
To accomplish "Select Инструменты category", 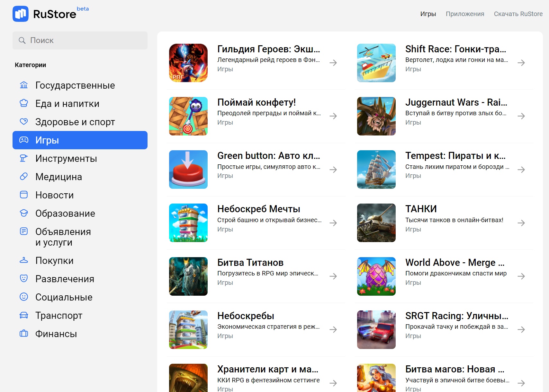I will click(80, 158).
